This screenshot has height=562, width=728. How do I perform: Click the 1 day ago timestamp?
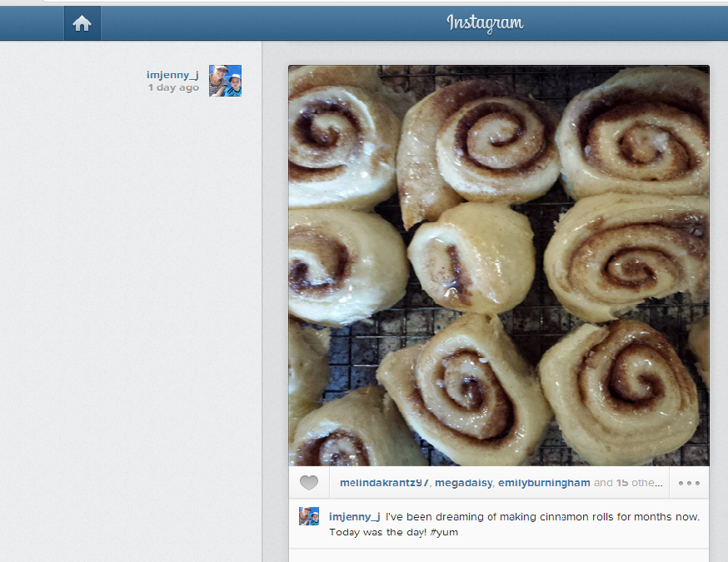(x=173, y=87)
